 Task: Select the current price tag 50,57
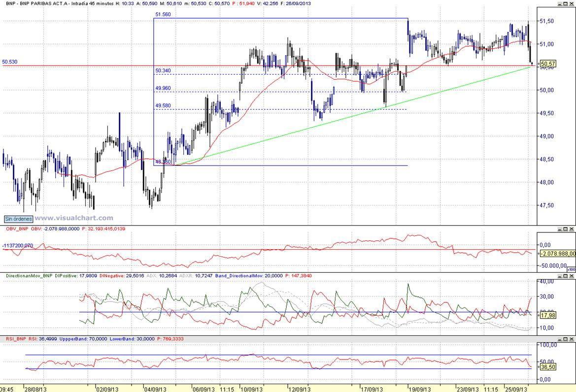pos(548,64)
